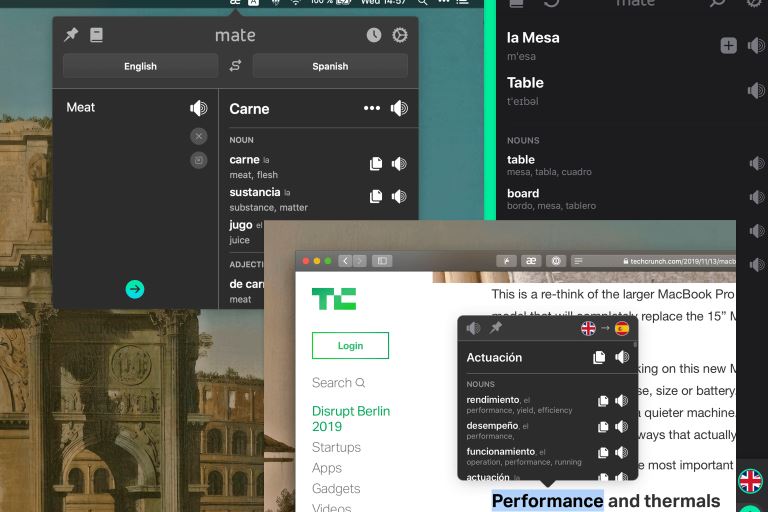Listen to sustancia pronunciation
Screen dimensions: 768x512
click(x=399, y=196)
